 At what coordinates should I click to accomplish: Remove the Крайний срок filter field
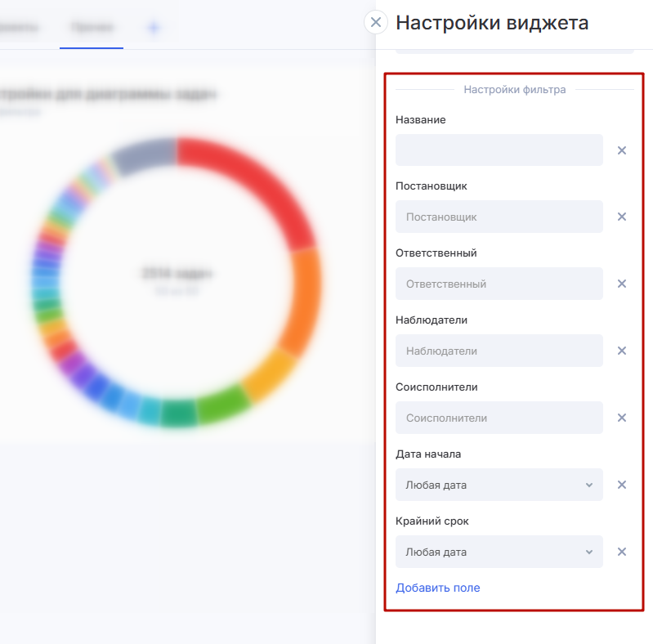tap(621, 552)
